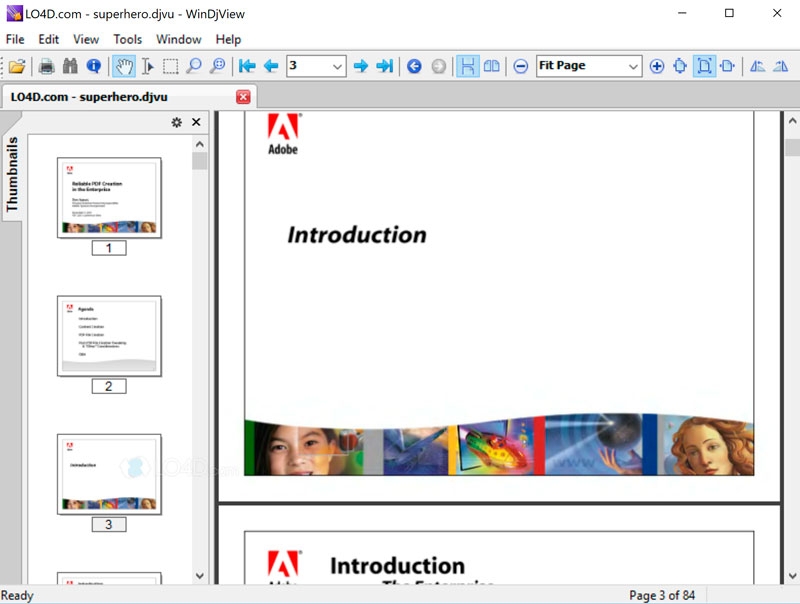Go to the next page
Image resolution: width=800 pixels, height=604 pixels.
click(x=361, y=66)
